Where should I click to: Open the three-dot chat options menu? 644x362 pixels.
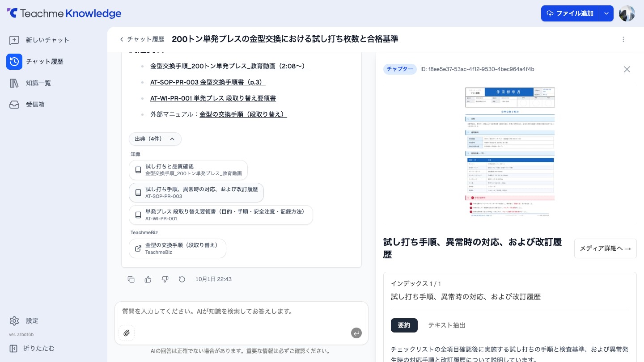[x=623, y=39]
